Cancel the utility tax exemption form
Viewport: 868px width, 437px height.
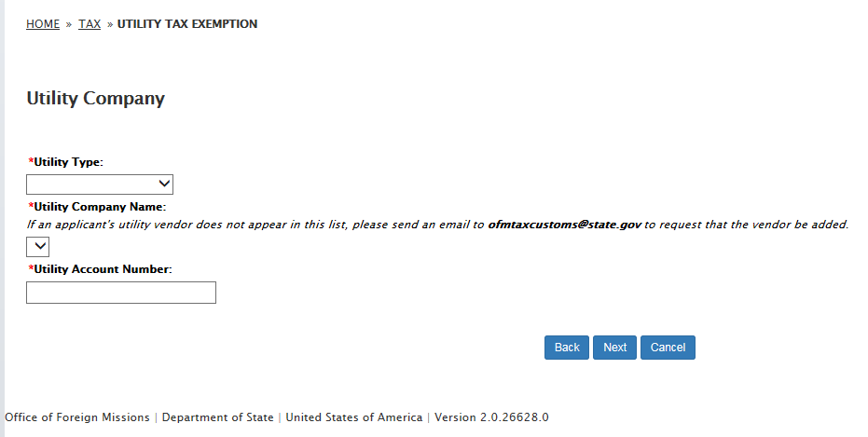668,348
